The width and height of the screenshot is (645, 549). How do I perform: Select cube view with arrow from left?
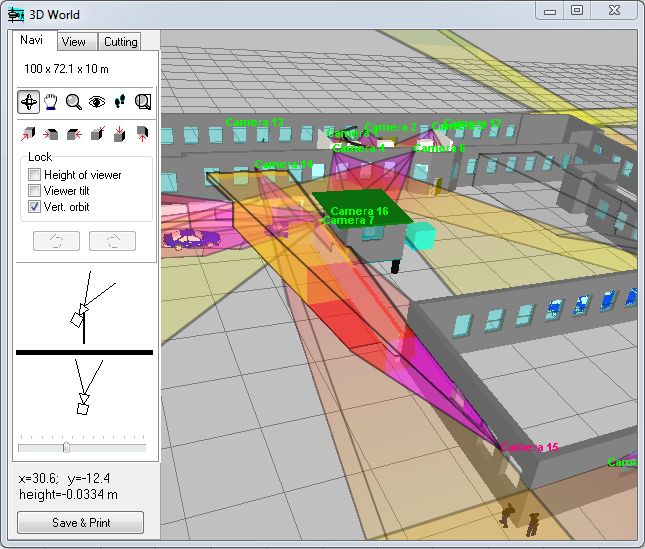coord(51,133)
